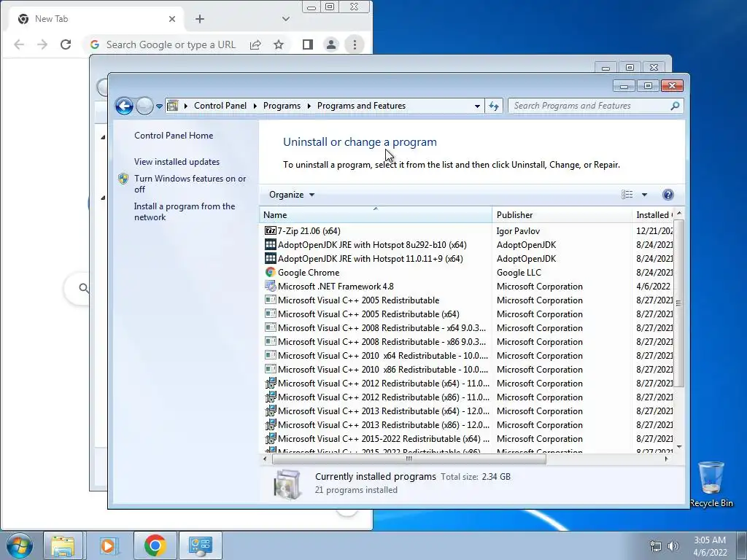
Task: Click the Refresh button beside address bar
Action: click(x=494, y=106)
